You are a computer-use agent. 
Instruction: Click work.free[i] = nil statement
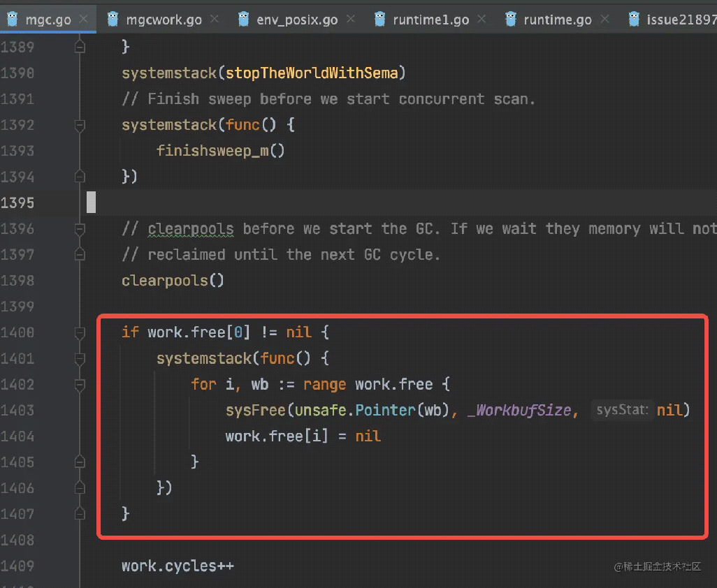point(303,436)
